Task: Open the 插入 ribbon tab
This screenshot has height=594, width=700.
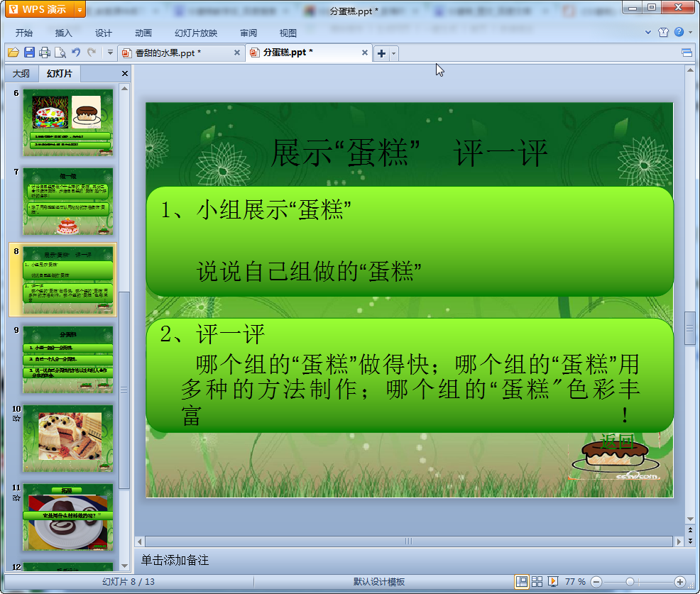Action: 63,33
